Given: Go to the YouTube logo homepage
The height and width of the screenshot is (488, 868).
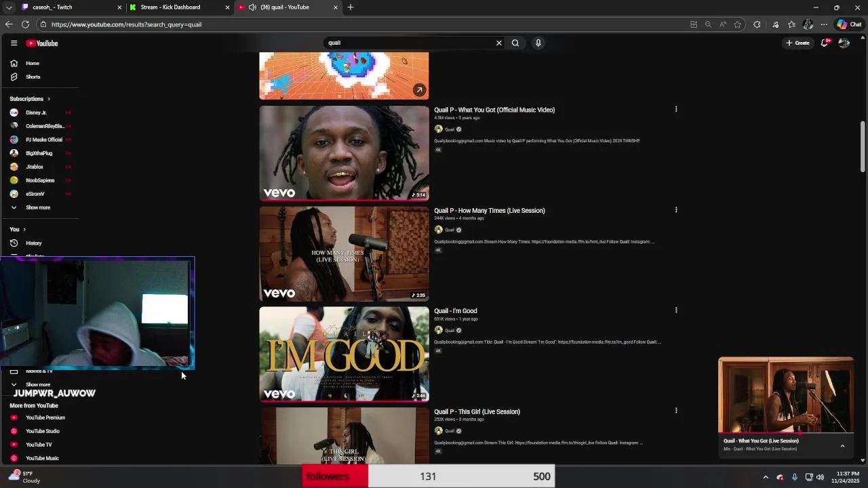Looking at the screenshot, I should pos(42,43).
